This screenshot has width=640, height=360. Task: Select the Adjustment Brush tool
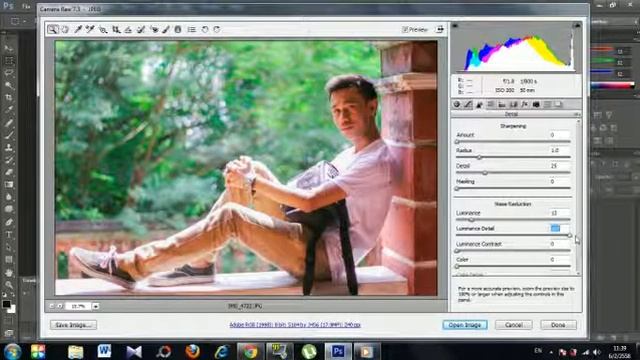click(x=166, y=29)
